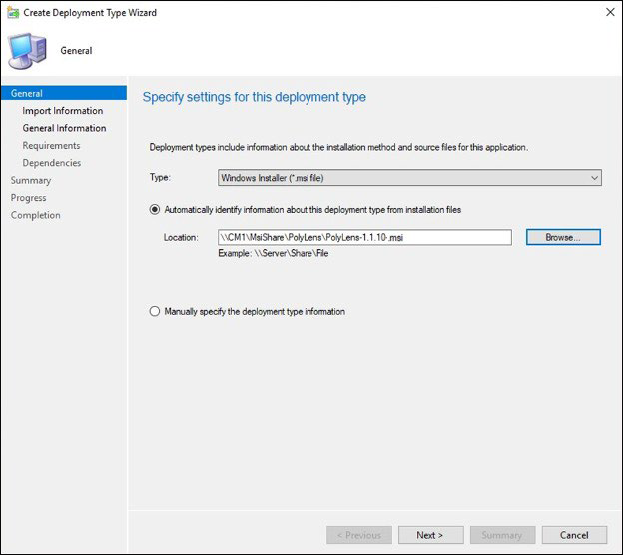Click the 'Type:' label
This screenshot has width=623, height=555.
point(160,177)
